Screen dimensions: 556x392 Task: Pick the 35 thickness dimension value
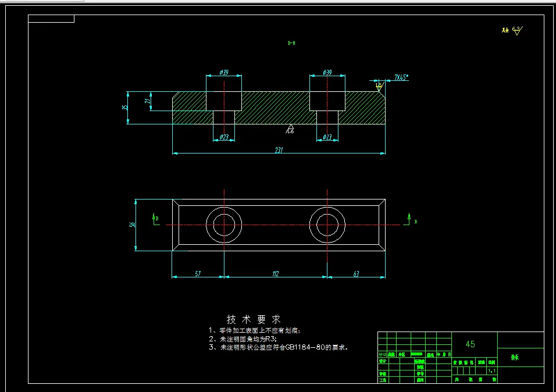(x=125, y=108)
